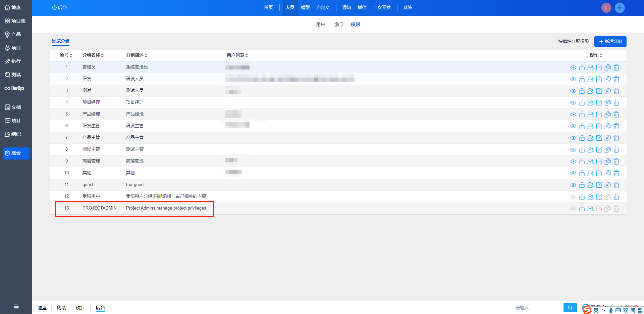Manage members of the 高层管理 group
The height and width of the screenshot is (314, 644).
coord(590,162)
